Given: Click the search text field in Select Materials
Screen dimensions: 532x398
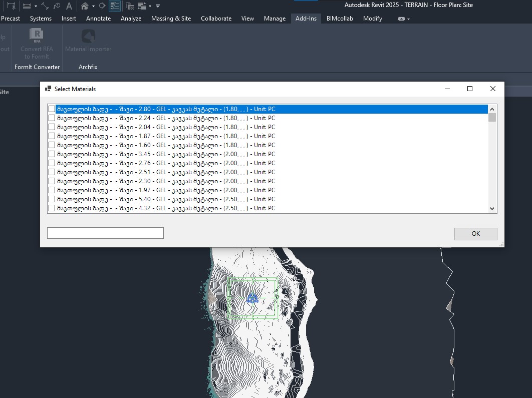Looking at the screenshot, I should point(105,233).
